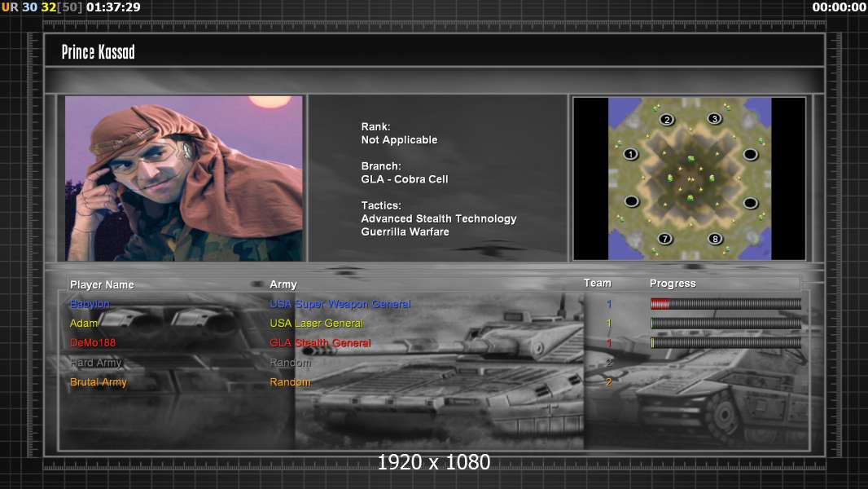Click 'USA Super Weapon General' army entry
868x489 pixels.
340,304
